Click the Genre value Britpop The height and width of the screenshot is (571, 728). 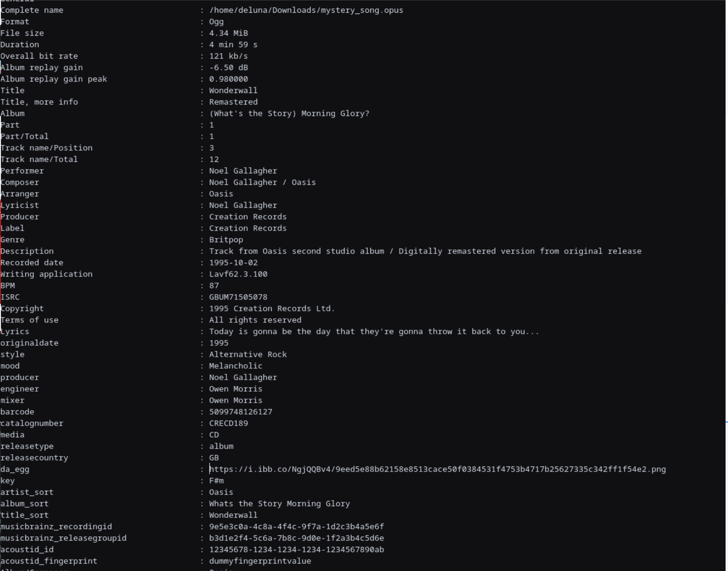click(x=226, y=240)
